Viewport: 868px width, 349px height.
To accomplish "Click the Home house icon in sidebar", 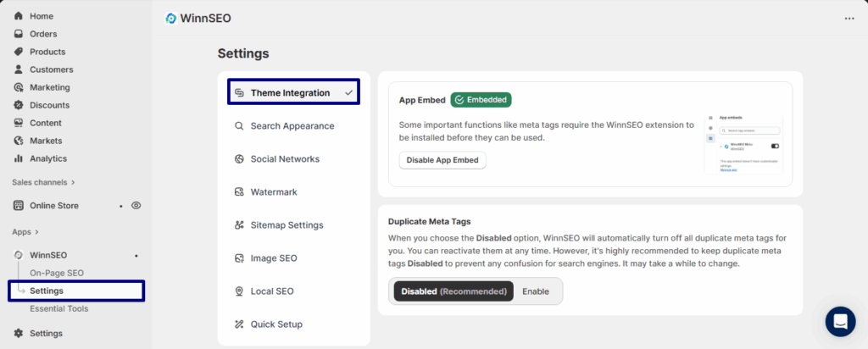I will coord(19,16).
